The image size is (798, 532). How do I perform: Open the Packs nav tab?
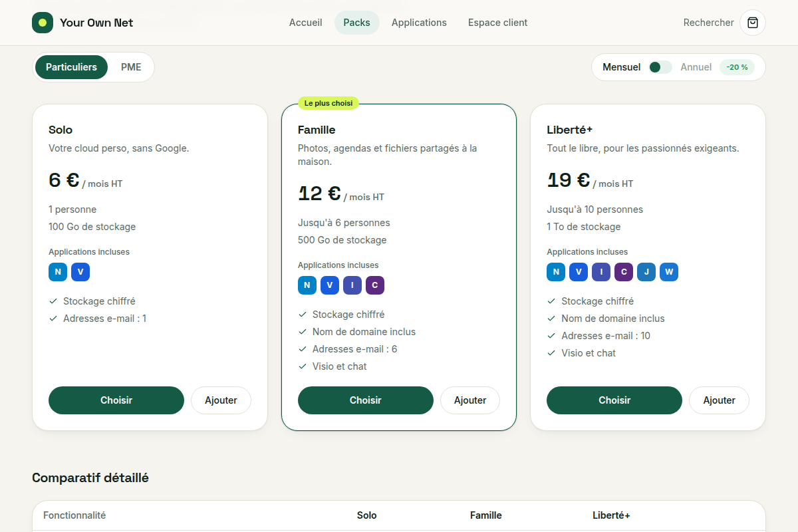pyautogui.click(x=357, y=23)
